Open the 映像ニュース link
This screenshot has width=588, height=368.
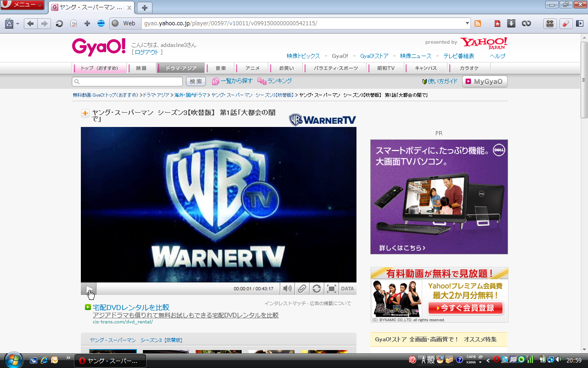coord(416,56)
